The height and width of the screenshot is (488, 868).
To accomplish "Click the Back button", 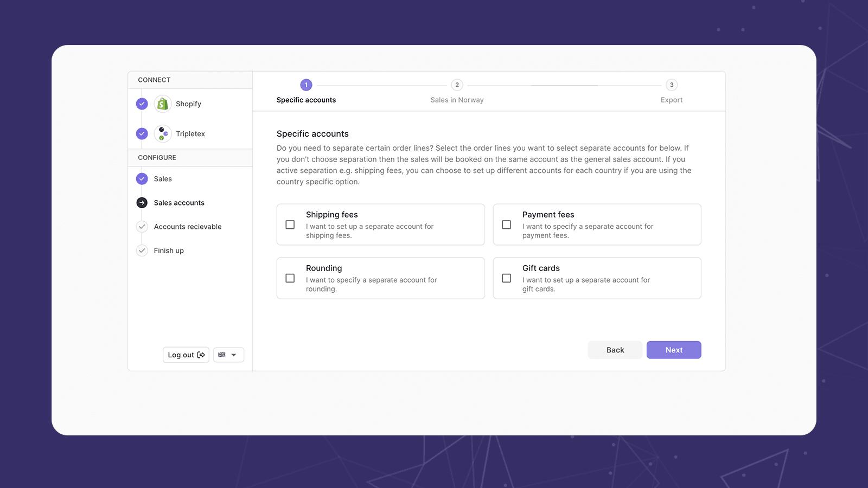I will tap(615, 350).
